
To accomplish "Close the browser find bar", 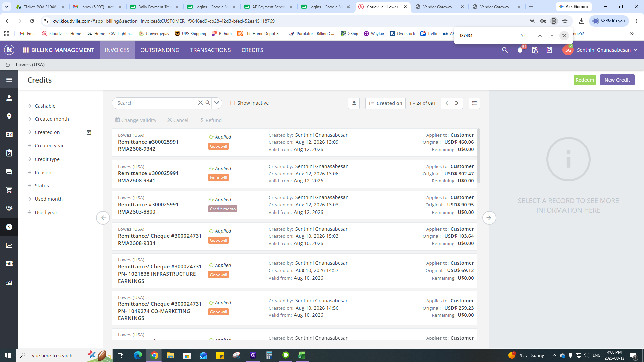I will [564, 36].
